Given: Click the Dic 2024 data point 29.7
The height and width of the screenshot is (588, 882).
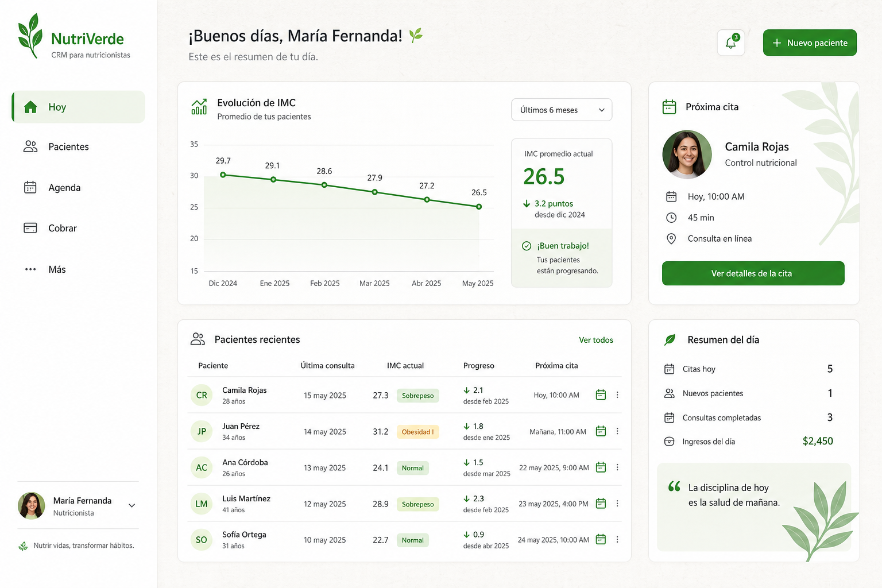Looking at the screenshot, I should [x=223, y=175].
